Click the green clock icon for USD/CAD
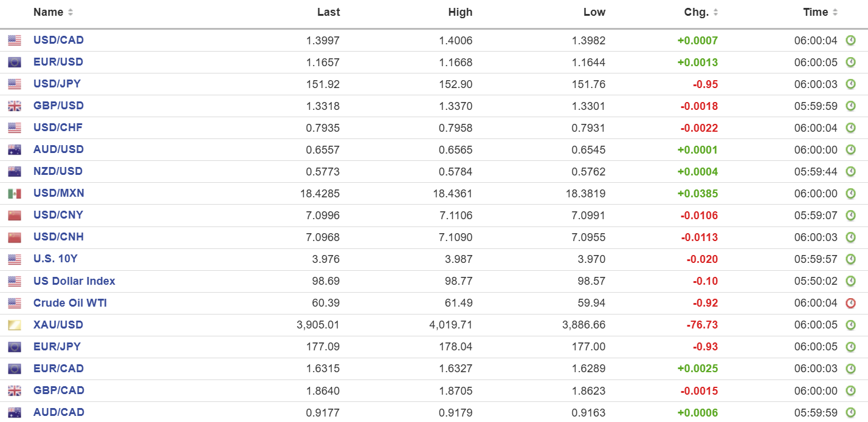The width and height of the screenshot is (868, 422). 851,41
